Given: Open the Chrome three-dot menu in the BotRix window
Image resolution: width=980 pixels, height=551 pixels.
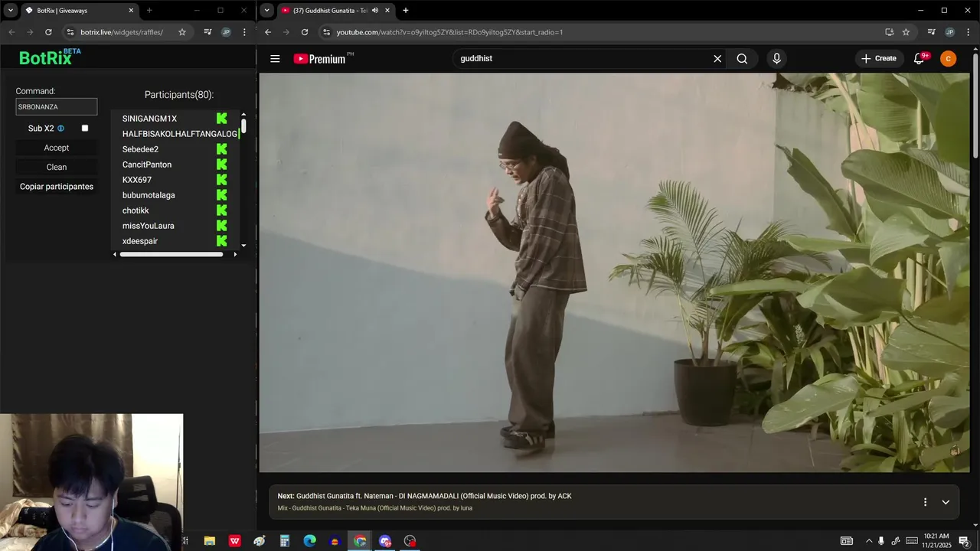Looking at the screenshot, I should click(x=244, y=32).
